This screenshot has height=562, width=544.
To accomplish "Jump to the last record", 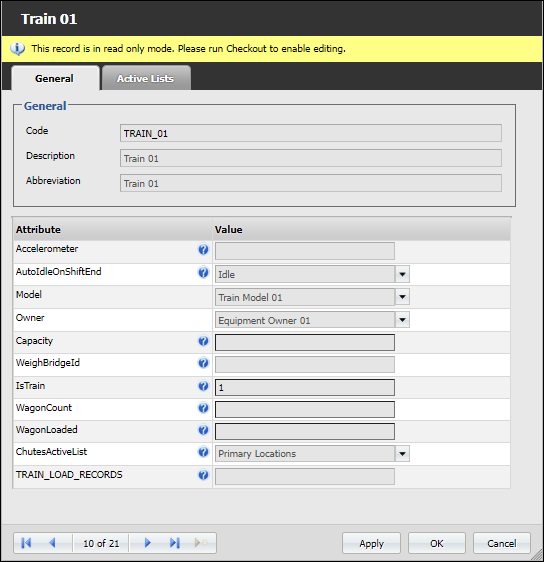I will (175, 543).
